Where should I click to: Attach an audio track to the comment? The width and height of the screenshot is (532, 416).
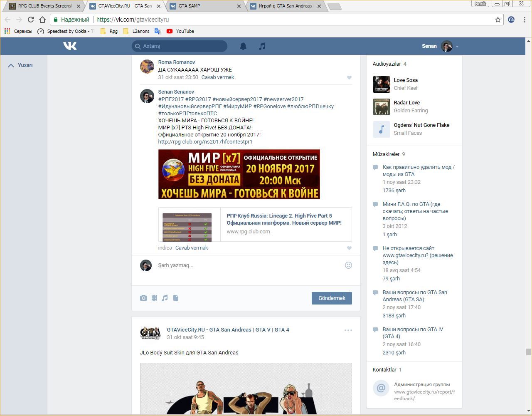[165, 298]
